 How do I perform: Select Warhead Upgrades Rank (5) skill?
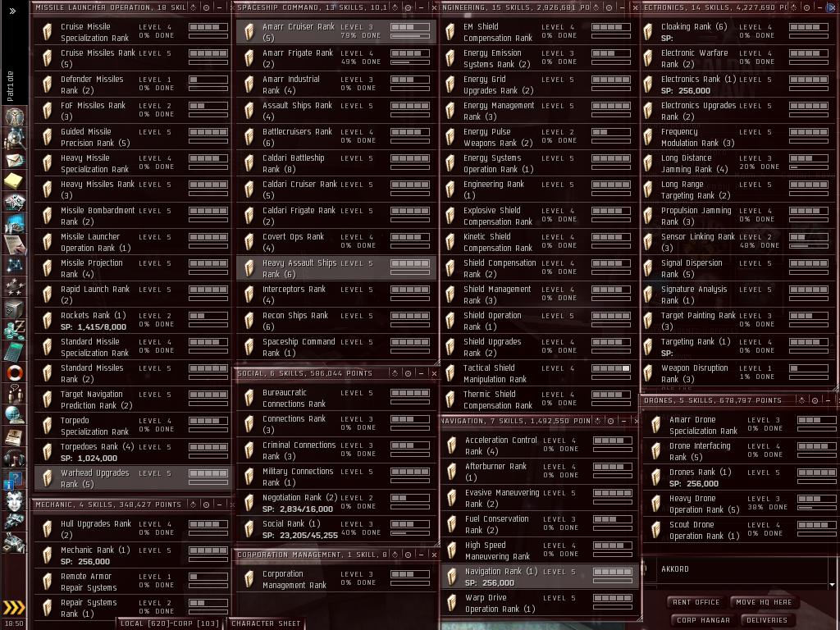click(x=132, y=478)
